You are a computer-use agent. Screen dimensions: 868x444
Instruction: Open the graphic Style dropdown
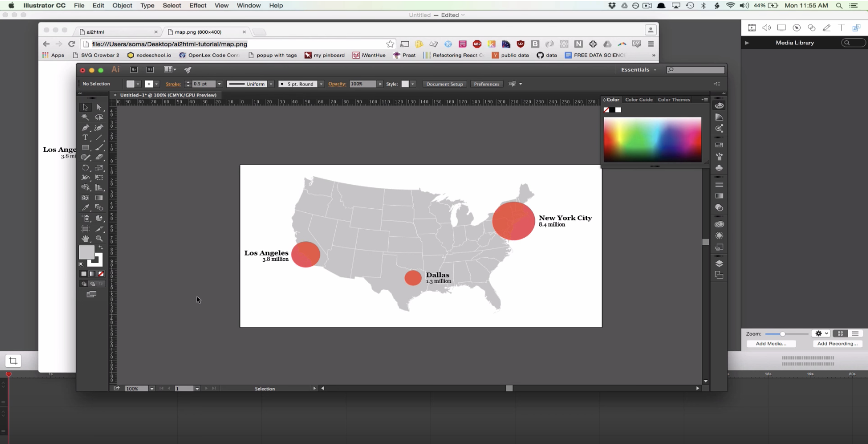(x=413, y=84)
